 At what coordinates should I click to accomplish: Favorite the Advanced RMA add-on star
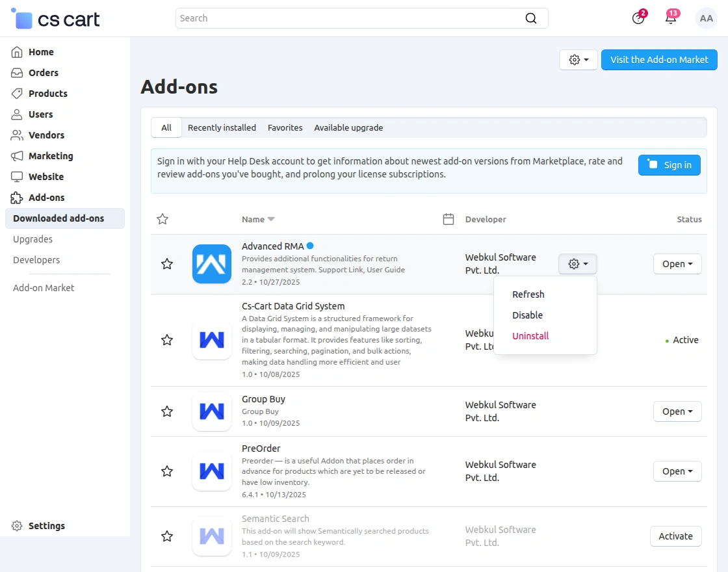click(167, 264)
